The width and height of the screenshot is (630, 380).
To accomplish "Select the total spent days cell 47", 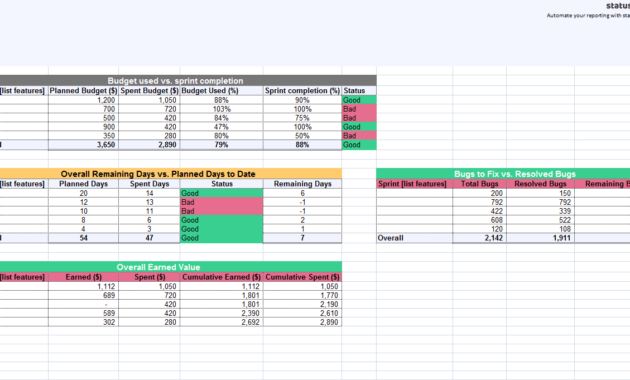I will 149,238.
